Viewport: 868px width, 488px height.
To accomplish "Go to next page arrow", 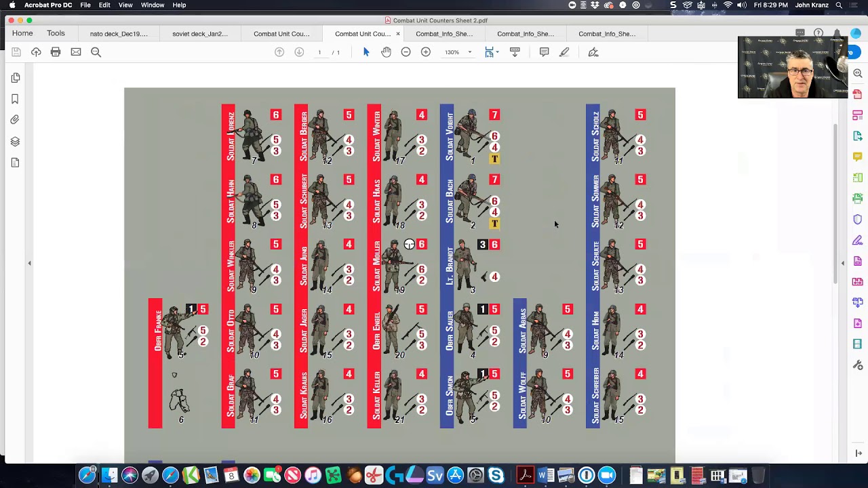I will coord(299,52).
